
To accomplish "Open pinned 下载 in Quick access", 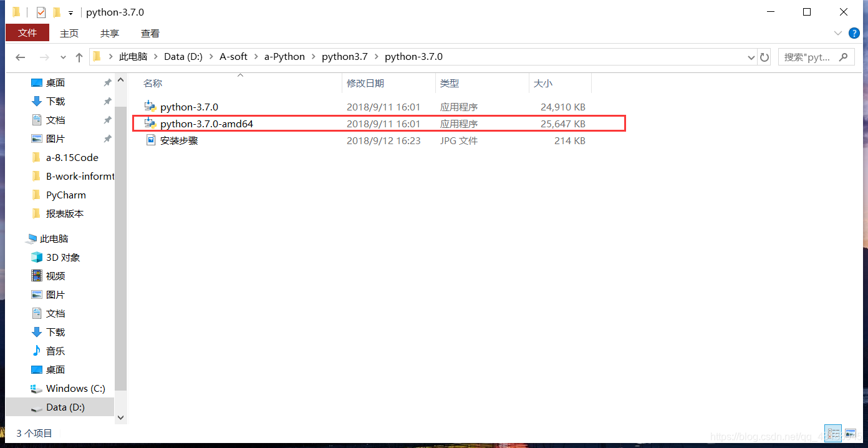I will (x=55, y=101).
